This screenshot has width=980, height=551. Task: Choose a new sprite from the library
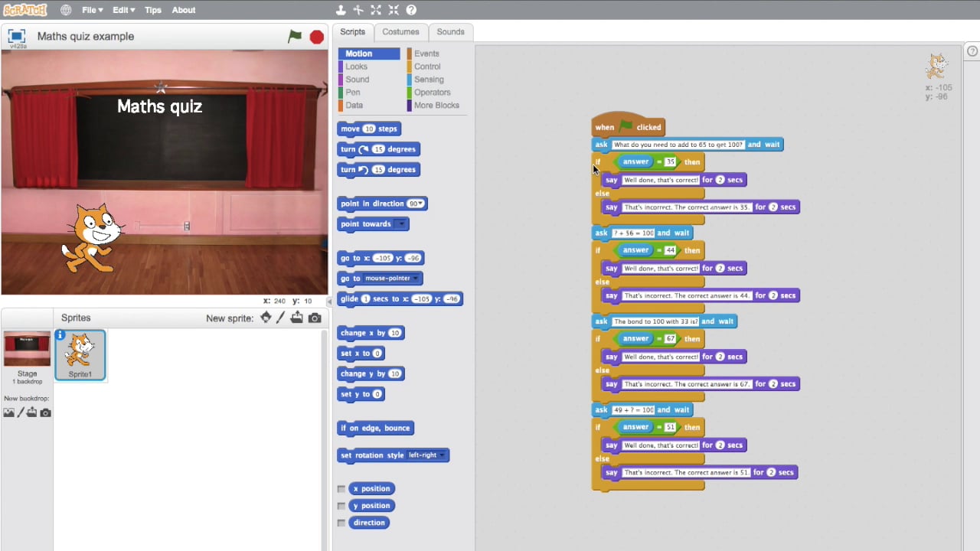(266, 318)
